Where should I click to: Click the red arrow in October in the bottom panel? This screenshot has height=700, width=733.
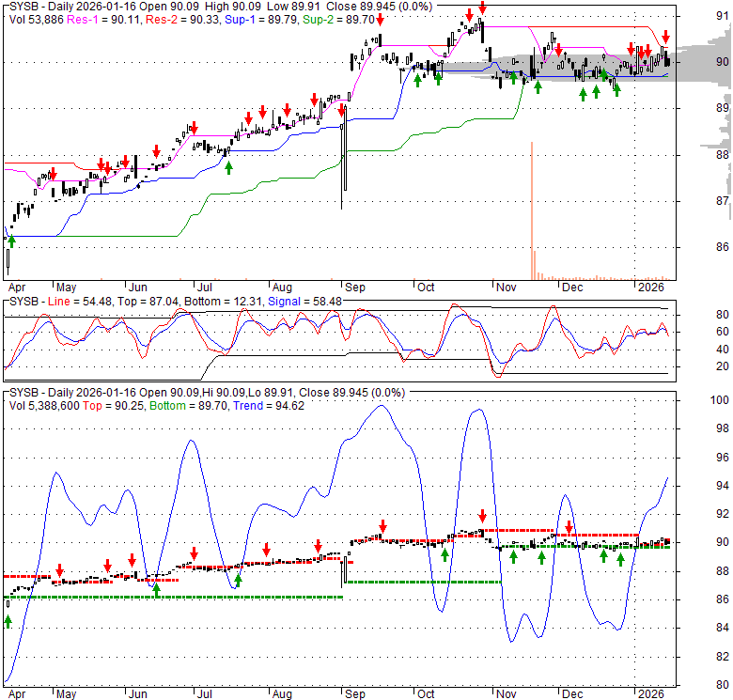(482, 516)
